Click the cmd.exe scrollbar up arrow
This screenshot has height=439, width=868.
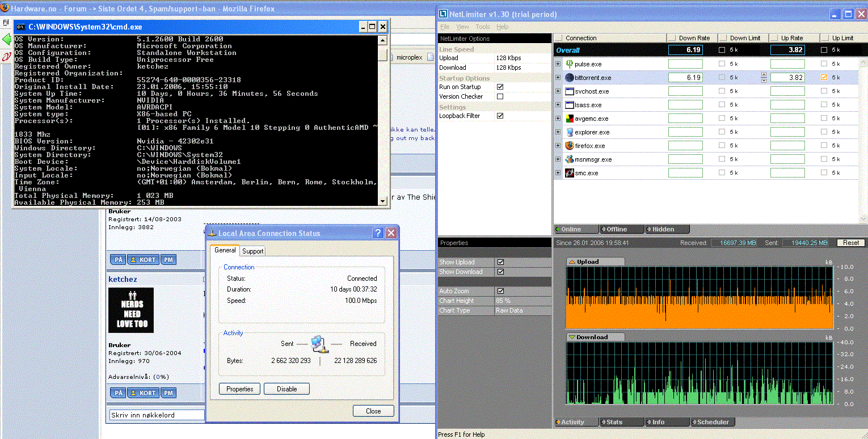tap(384, 40)
